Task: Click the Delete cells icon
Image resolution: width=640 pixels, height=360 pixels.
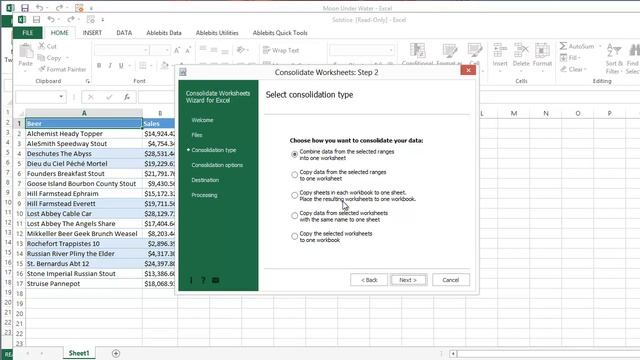Action: click(x=521, y=50)
